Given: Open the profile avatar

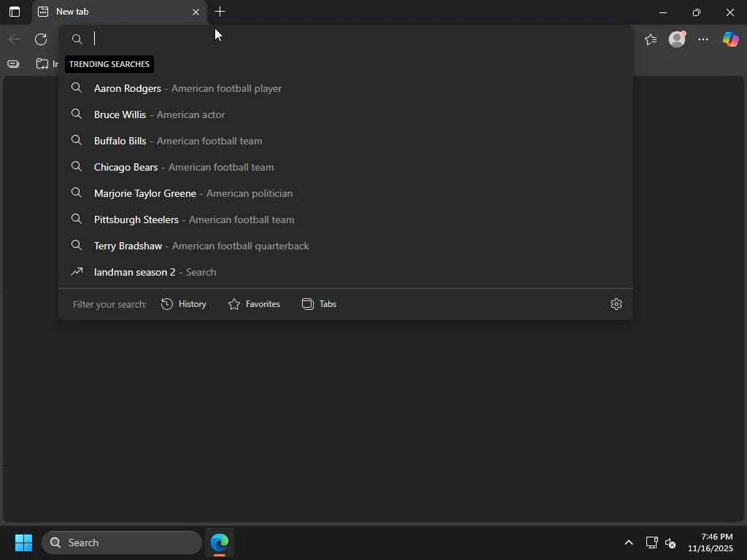Looking at the screenshot, I should (x=677, y=39).
